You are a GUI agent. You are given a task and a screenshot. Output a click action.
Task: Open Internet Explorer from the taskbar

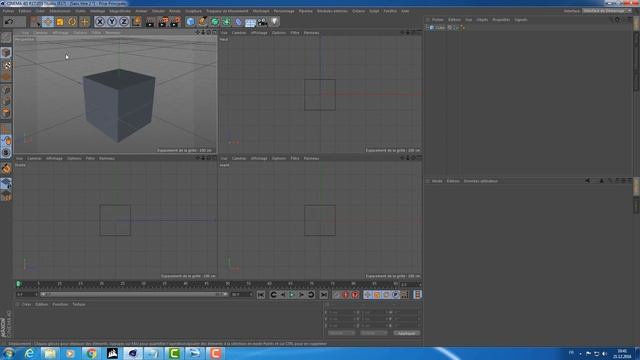pyautogui.click(x=29, y=353)
